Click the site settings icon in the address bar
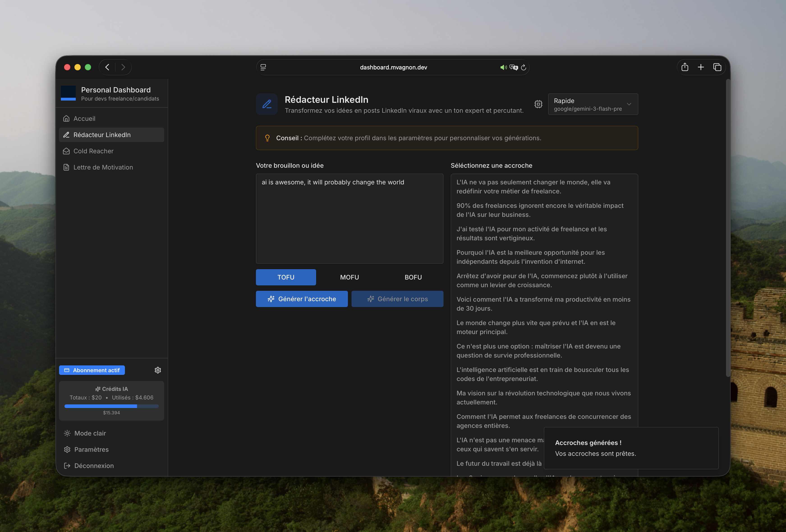 [263, 67]
